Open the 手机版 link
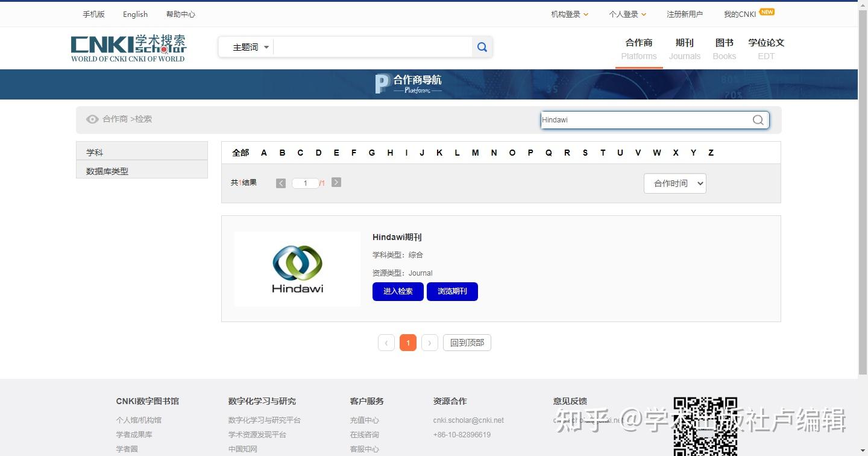Image resolution: width=868 pixels, height=456 pixels. [x=93, y=14]
